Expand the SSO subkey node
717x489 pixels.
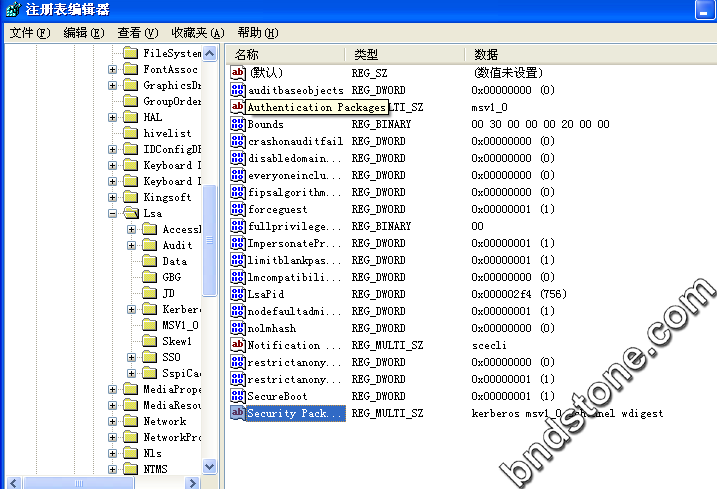[x=132, y=357]
